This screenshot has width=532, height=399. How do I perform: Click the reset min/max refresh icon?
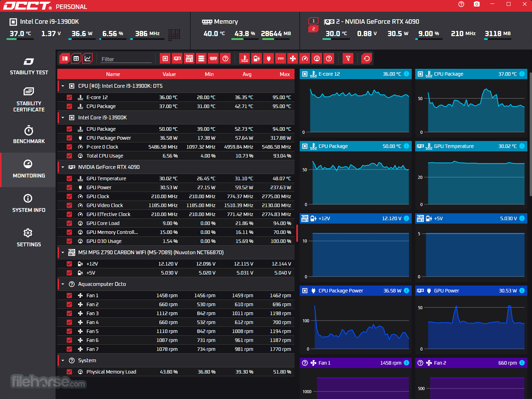click(367, 58)
